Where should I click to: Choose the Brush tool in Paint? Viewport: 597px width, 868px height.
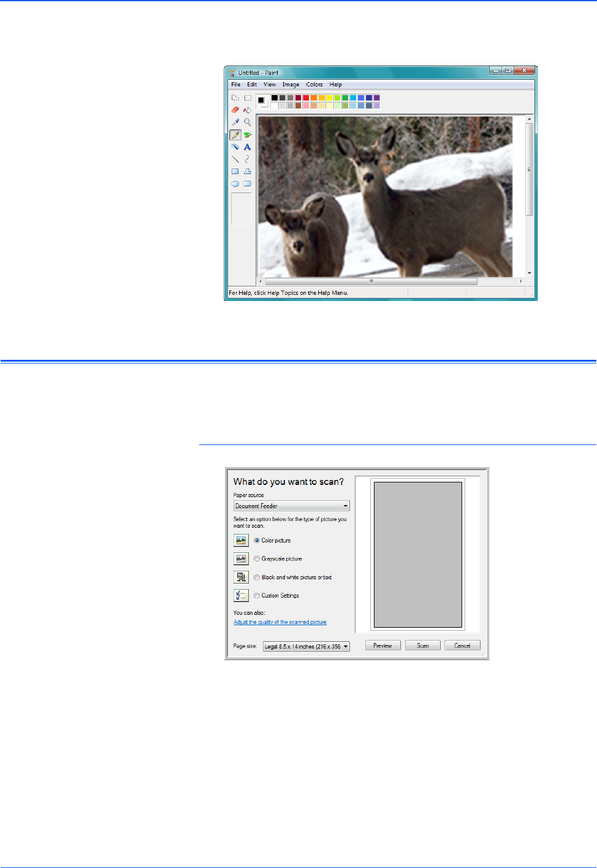248,134
